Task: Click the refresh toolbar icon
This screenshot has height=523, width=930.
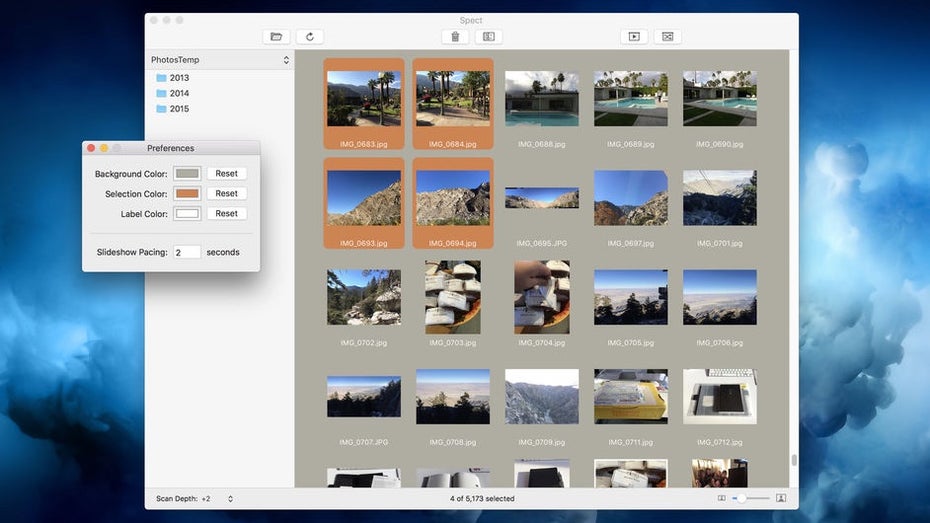Action: coord(310,37)
